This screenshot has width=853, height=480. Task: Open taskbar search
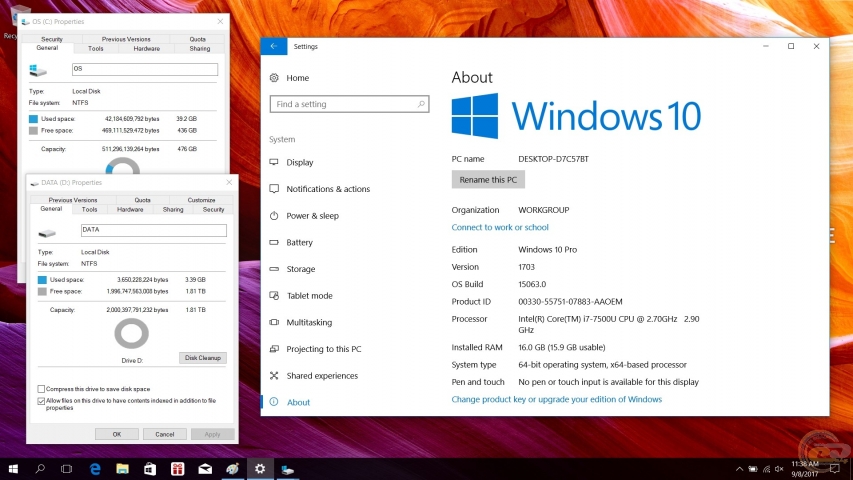(x=40, y=469)
